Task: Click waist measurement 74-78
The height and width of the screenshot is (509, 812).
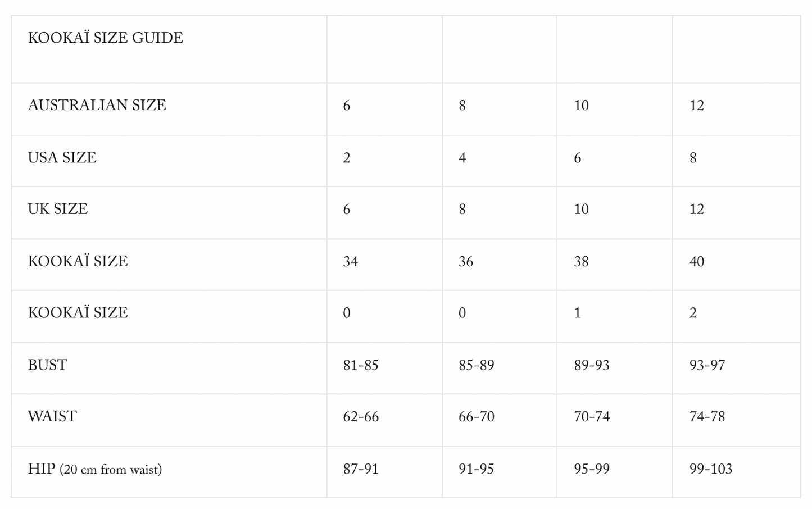Action: click(x=707, y=417)
